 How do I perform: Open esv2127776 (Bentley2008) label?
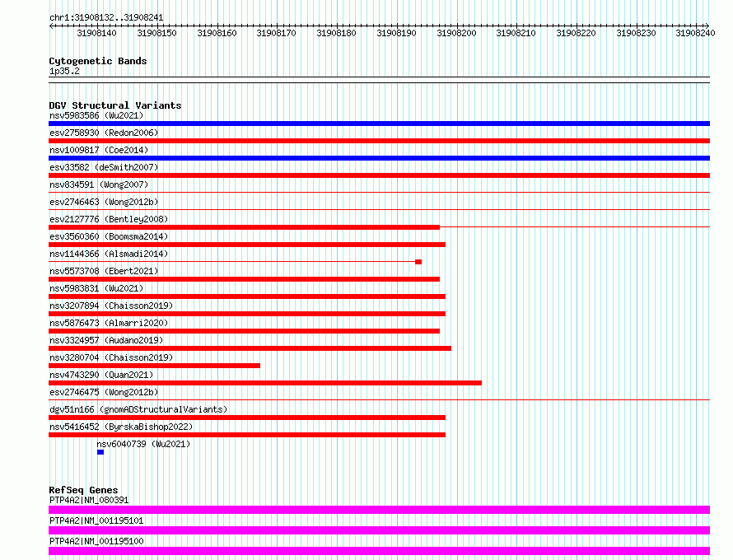tap(109, 219)
